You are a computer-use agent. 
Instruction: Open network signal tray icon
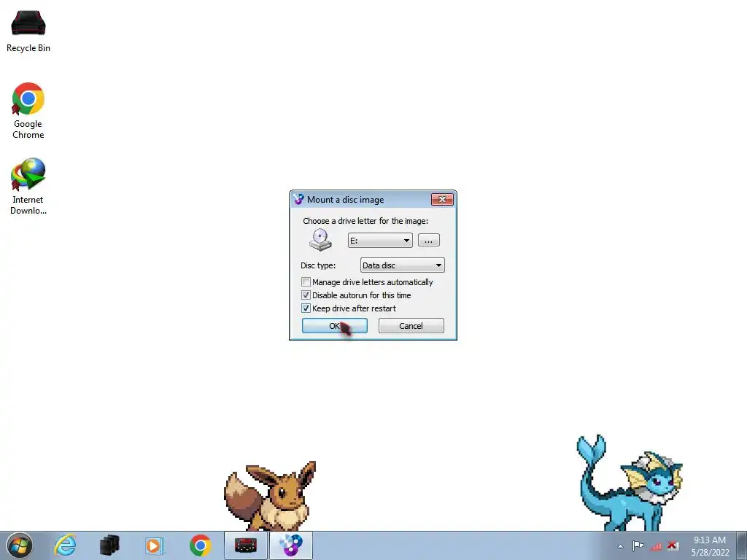point(656,546)
